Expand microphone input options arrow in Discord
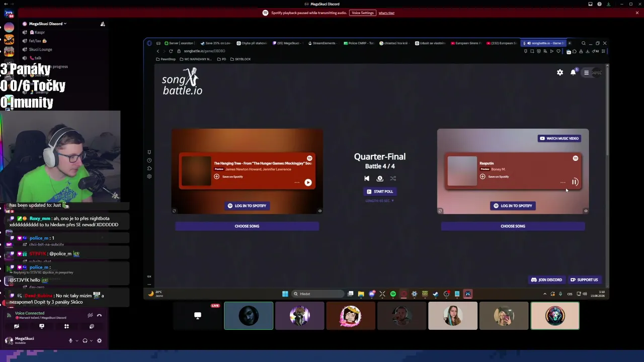The height and width of the screenshot is (362, 644). (x=76, y=341)
